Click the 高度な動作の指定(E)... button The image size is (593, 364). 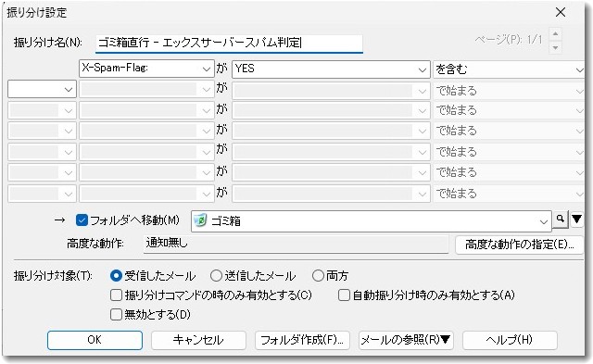pos(519,245)
